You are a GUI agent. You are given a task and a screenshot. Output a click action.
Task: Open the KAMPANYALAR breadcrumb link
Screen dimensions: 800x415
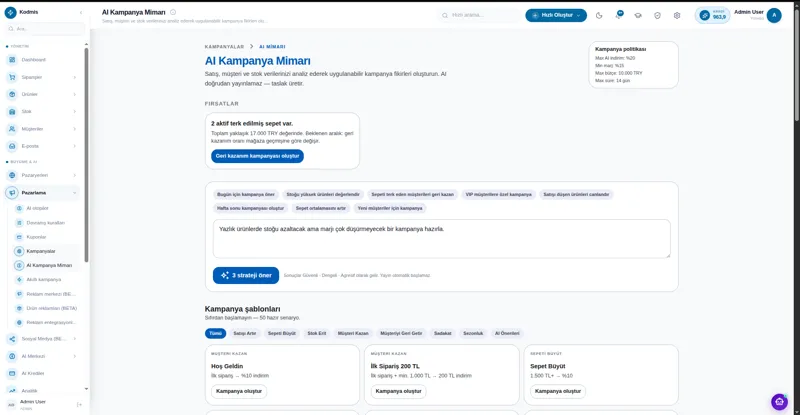click(x=224, y=46)
